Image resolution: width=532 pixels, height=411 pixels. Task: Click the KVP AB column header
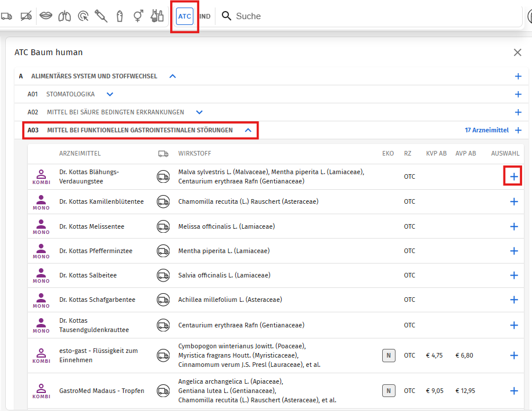436,154
